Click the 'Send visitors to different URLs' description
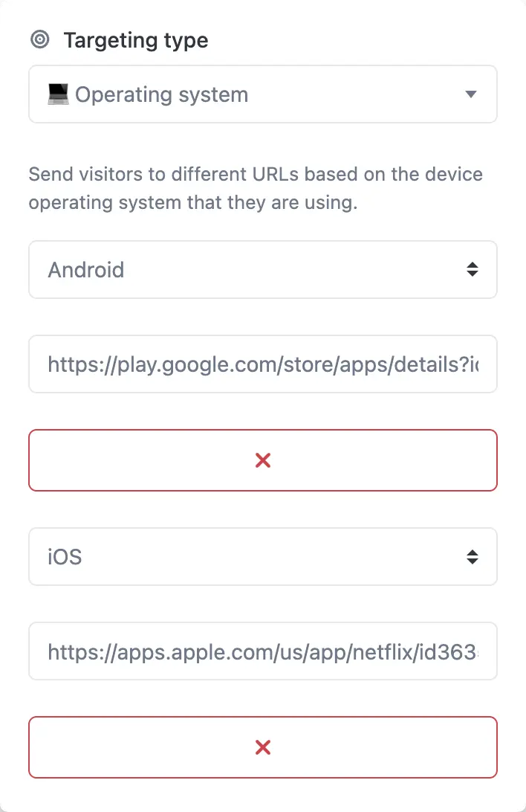This screenshot has height=812, width=526. pyautogui.click(x=256, y=188)
